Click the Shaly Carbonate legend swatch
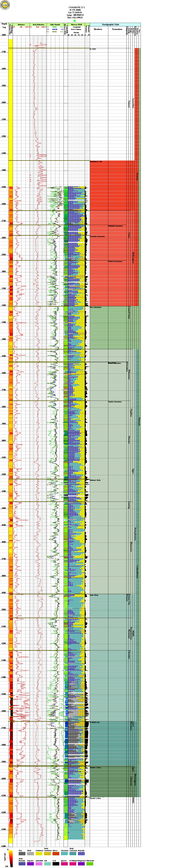Screen dimensions: 183x868 click(x=73, y=854)
